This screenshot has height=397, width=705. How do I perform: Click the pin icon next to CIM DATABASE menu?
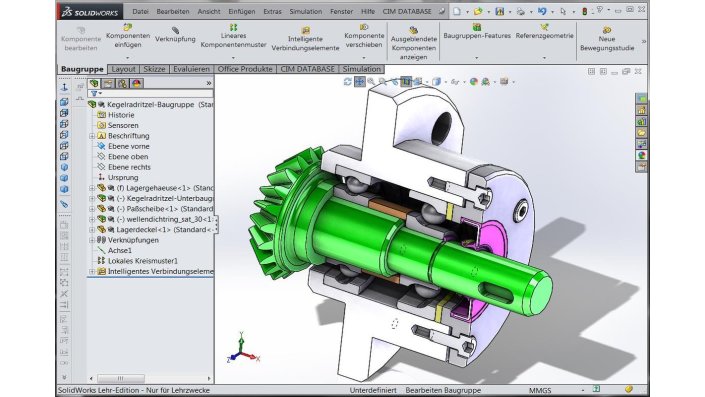pos(442,11)
